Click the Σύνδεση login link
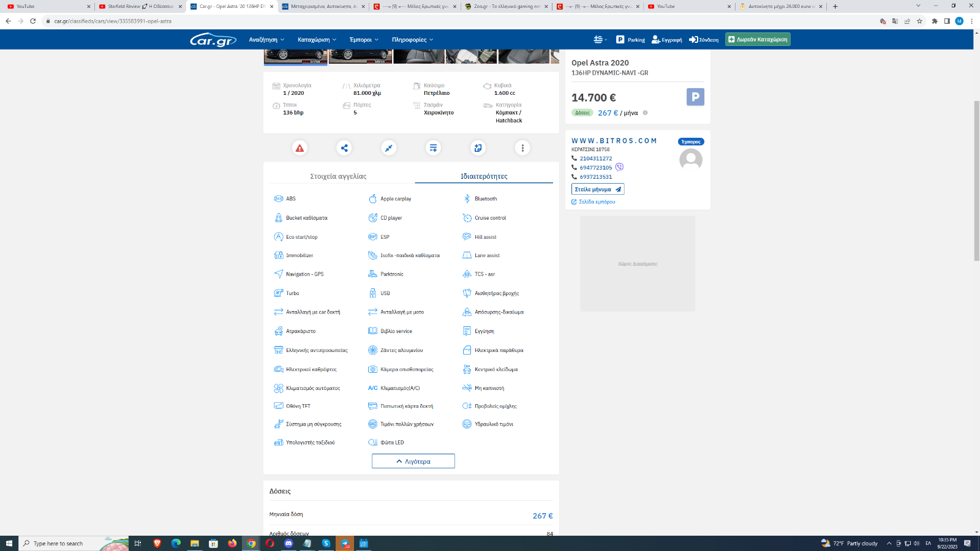 (x=704, y=40)
